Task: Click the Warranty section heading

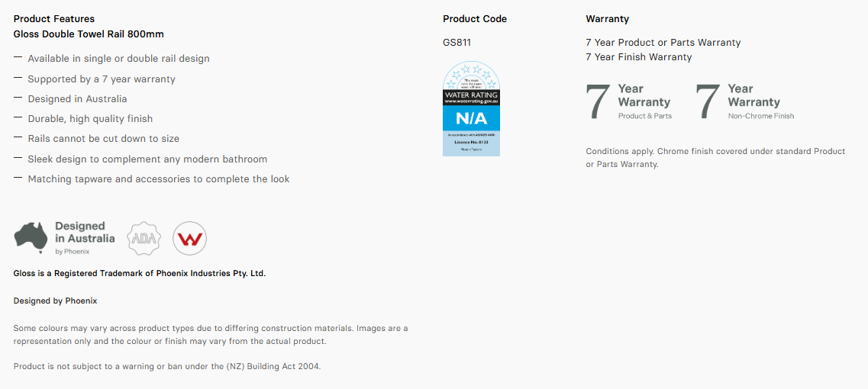Action: tap(608, 19)
